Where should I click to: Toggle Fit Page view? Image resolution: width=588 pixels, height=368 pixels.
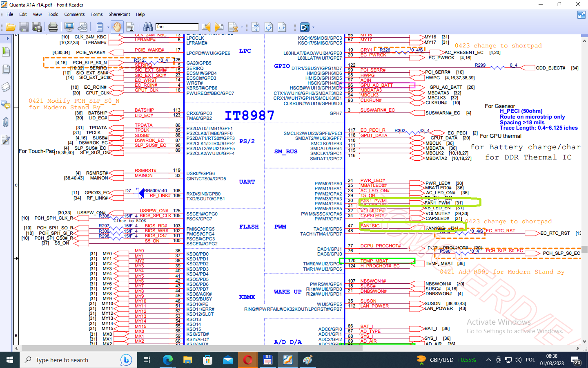point(269,27)
